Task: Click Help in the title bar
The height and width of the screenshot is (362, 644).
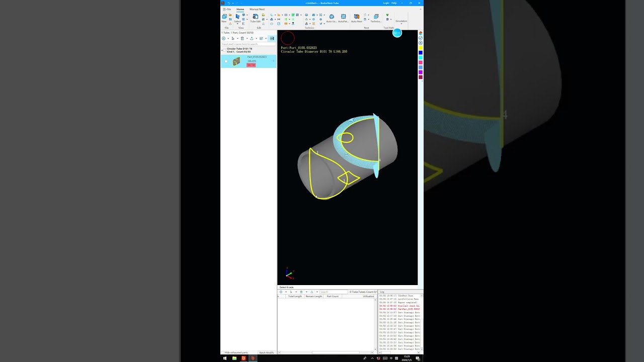Action: pos(394,3)
